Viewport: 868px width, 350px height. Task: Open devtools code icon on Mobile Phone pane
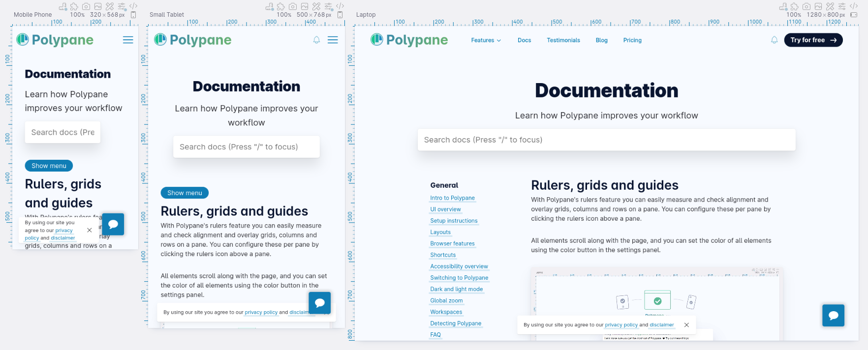click(x=133, y=6)
